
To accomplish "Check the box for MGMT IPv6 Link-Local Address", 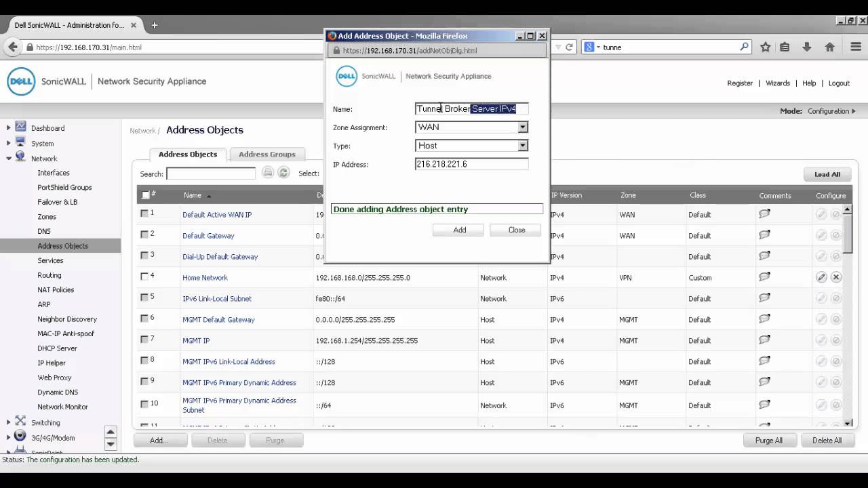I will tap(144, 360).
